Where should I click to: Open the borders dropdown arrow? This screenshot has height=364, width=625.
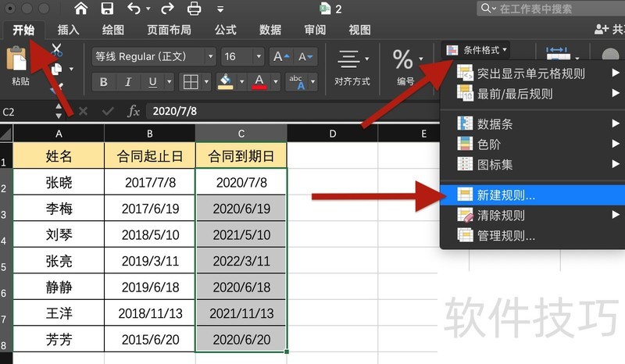[206, 82]
